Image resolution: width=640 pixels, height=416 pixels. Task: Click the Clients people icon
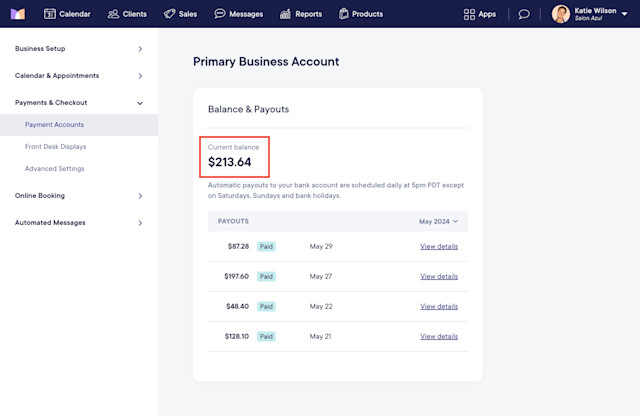click(113, 14)
